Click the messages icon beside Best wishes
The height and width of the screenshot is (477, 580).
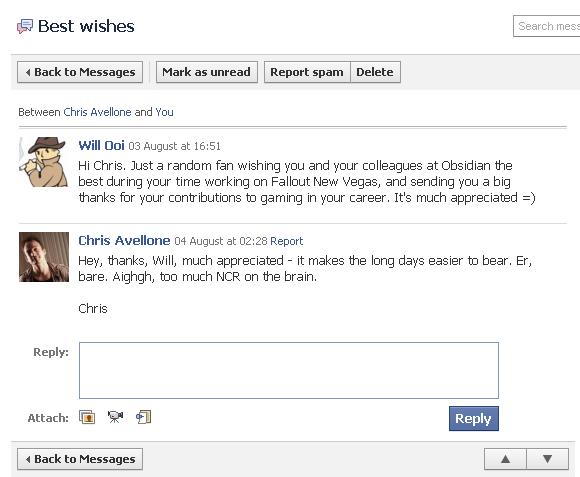(25, 27)
